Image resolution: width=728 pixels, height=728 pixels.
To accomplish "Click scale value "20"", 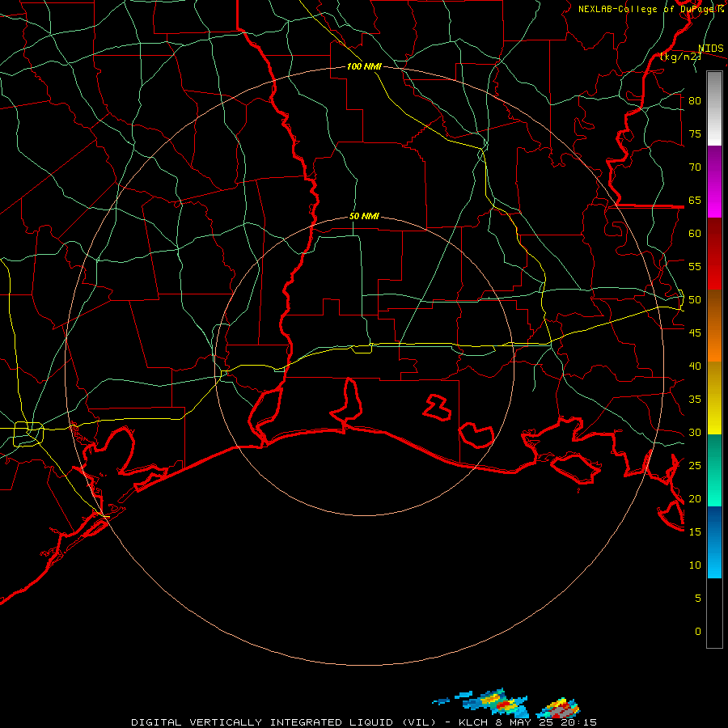I will pos(695,498).
